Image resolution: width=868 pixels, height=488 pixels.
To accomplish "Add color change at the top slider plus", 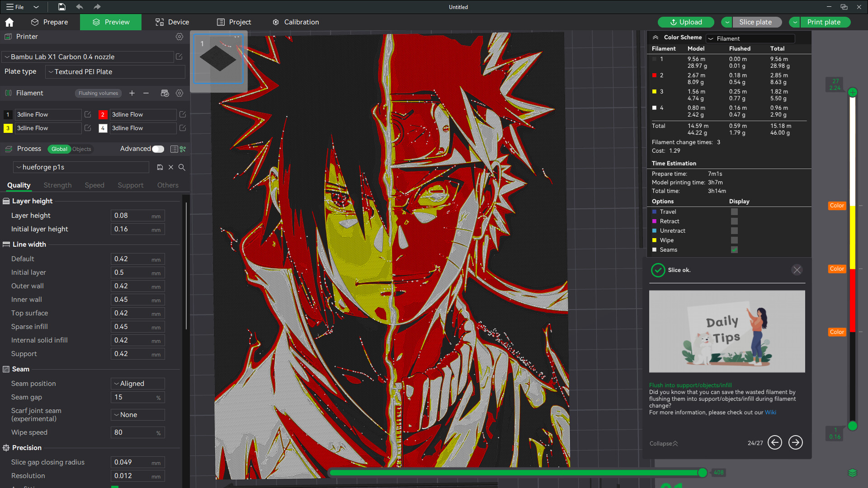I will tap(853, 92).
